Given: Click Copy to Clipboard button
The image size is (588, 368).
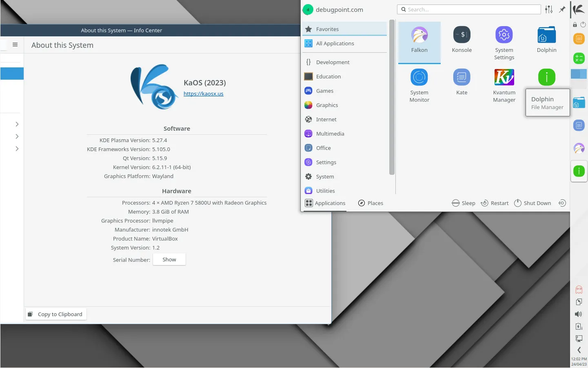Looking at the screenshot, I should [56, 314].
